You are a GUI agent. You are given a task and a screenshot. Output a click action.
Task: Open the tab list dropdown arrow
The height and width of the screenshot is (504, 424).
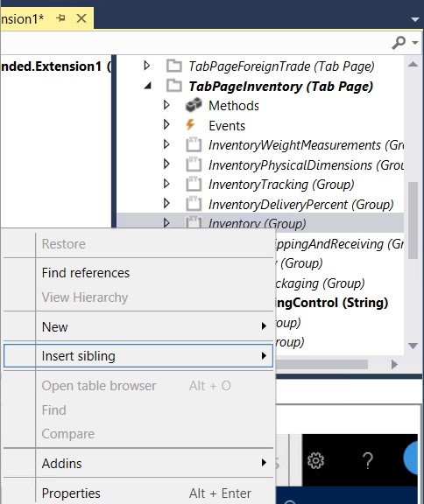click(x=415, y=19)
